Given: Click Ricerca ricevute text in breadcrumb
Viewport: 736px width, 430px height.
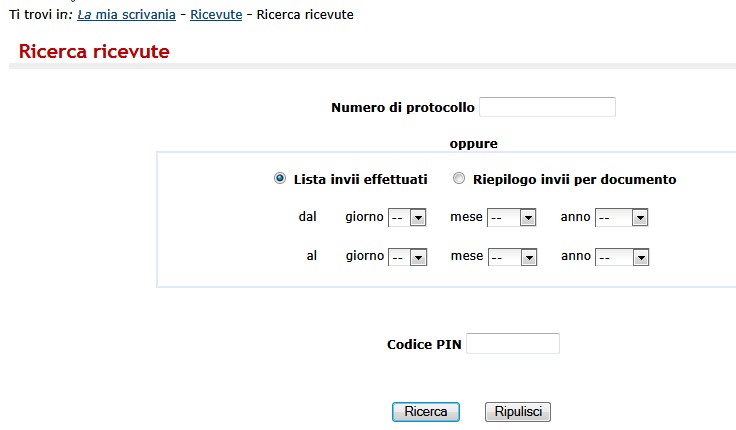Looking at the screenshot, I should click(304, 15).
